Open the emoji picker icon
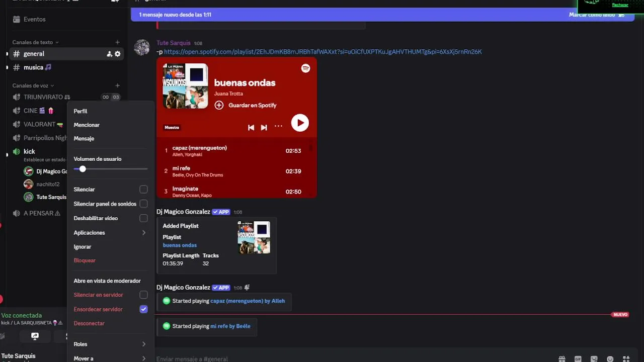This screenshot has width=644, height=362. [x=610, y=359]
